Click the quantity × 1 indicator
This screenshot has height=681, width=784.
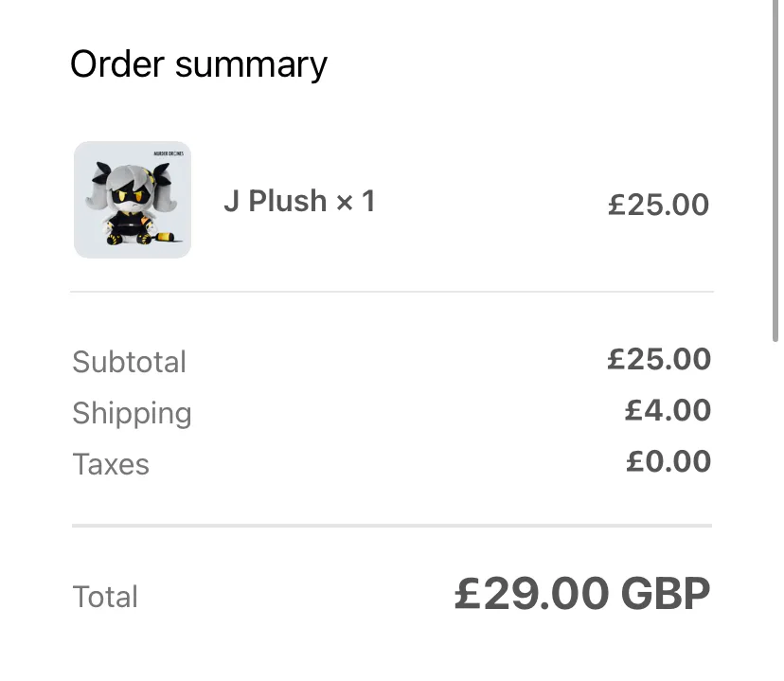tap(355, 201)
